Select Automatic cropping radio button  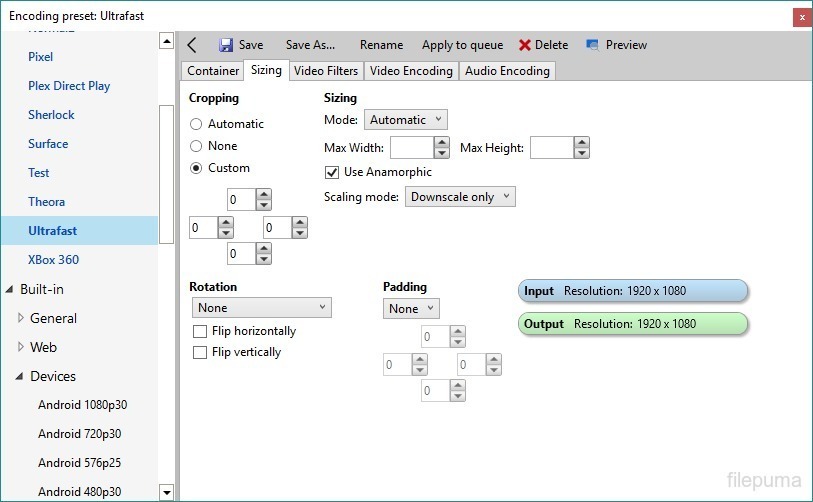point(196,124)
